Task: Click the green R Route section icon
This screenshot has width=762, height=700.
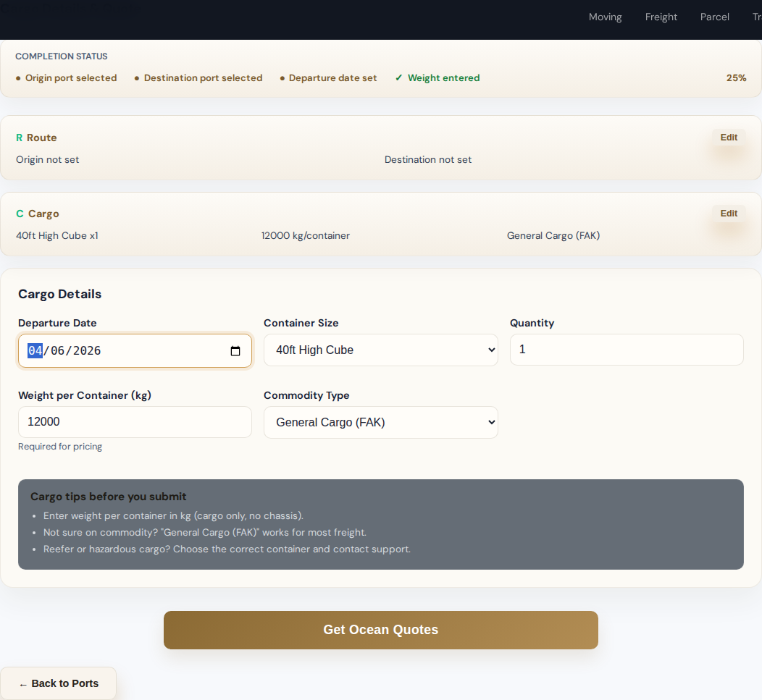Action: pyautogui.click(x=20, y=138)
